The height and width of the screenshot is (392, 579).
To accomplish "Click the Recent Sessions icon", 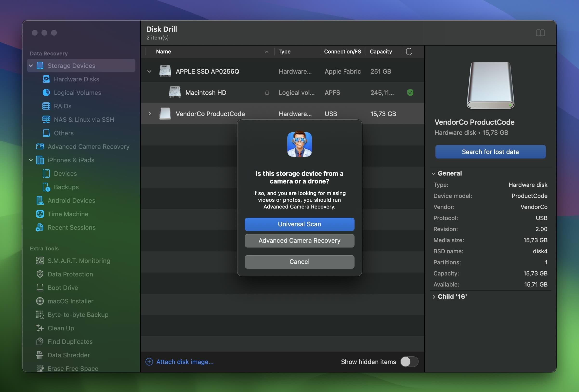I will (40, 227).
